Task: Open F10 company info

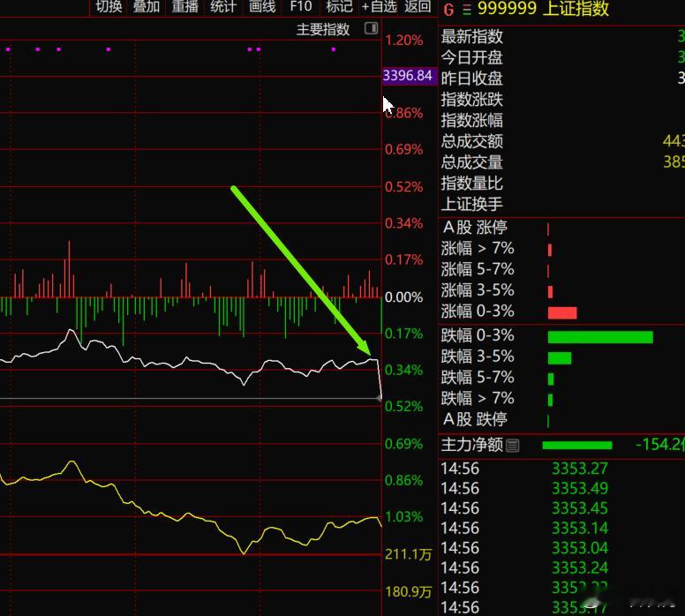Action: pos(300,6)
